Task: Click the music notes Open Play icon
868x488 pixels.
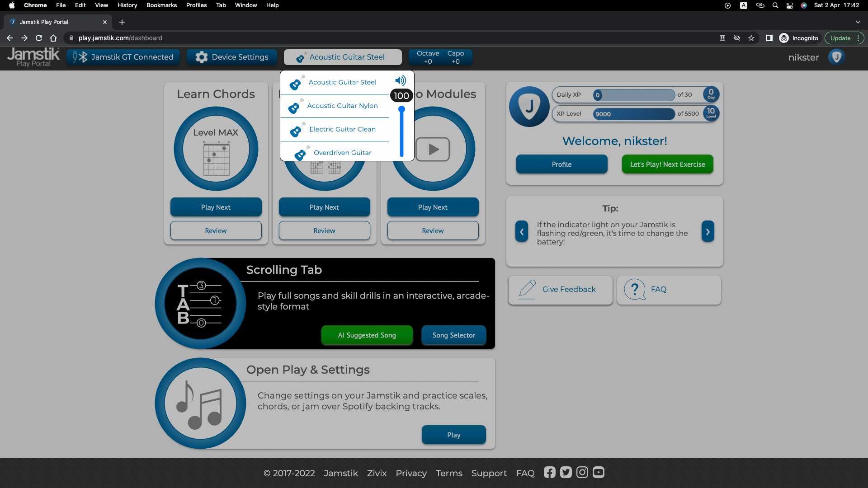Action: [201, 404]
